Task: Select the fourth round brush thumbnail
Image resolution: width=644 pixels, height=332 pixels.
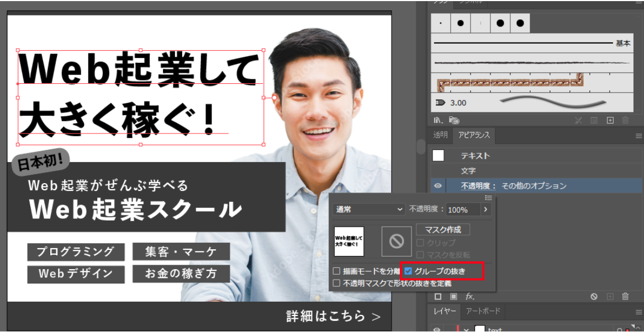Action: point(500,23)
